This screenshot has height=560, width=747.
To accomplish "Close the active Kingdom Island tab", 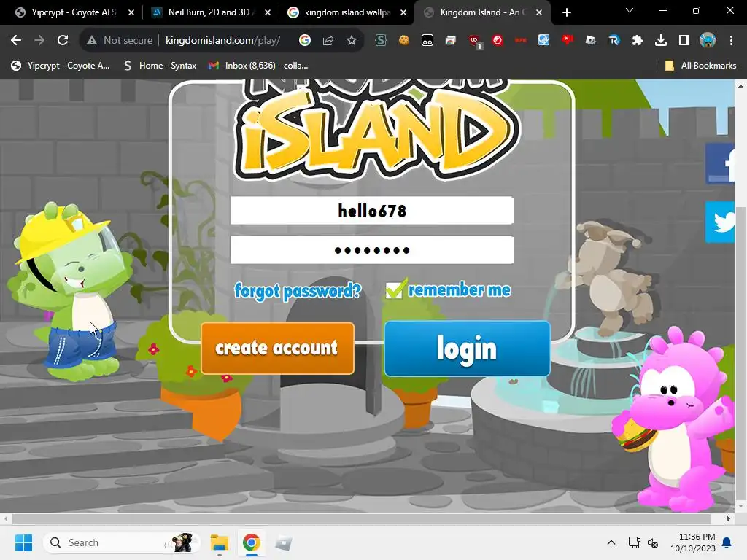I will pos(539,12).
